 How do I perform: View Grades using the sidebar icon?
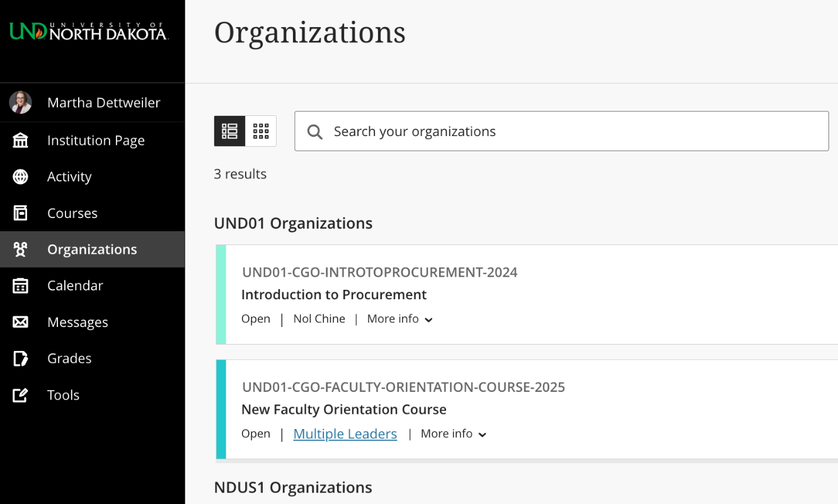click(x=20, y=358)
